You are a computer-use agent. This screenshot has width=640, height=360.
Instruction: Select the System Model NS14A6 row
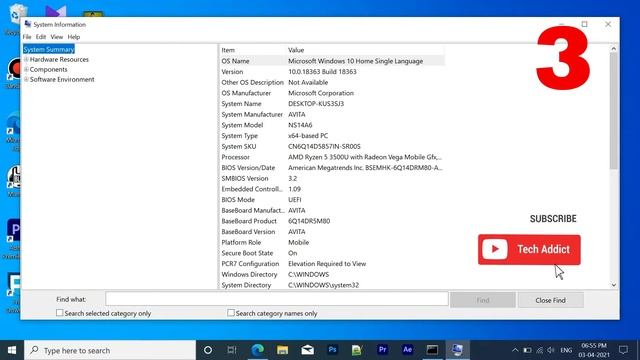tap(332, 125)
